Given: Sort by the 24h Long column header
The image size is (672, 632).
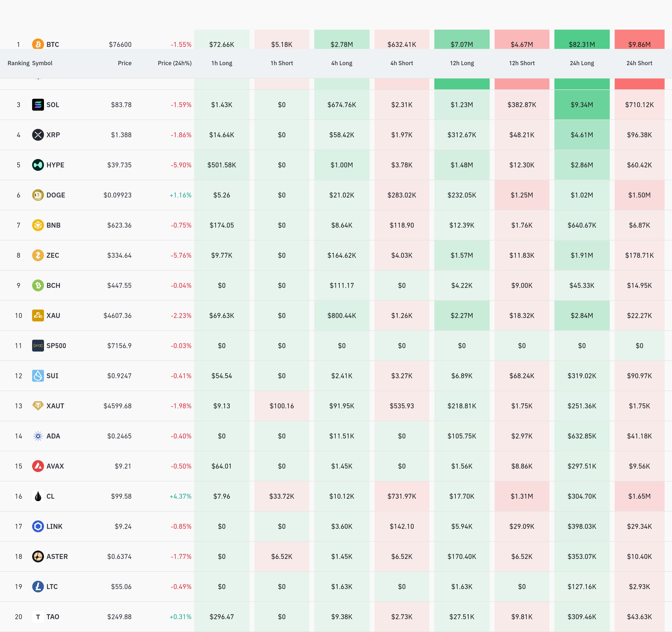Looking at the screenshot, I should tap(582, 63).
